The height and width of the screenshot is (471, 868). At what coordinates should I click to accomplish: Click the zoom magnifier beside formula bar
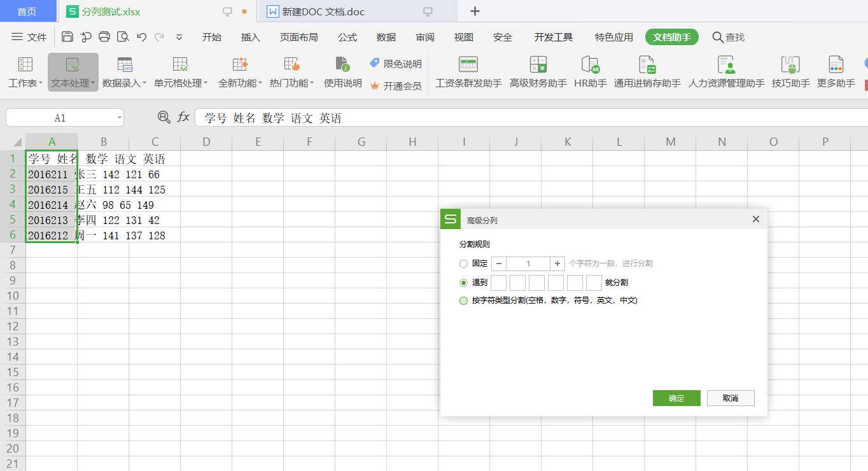click(164, 117)
